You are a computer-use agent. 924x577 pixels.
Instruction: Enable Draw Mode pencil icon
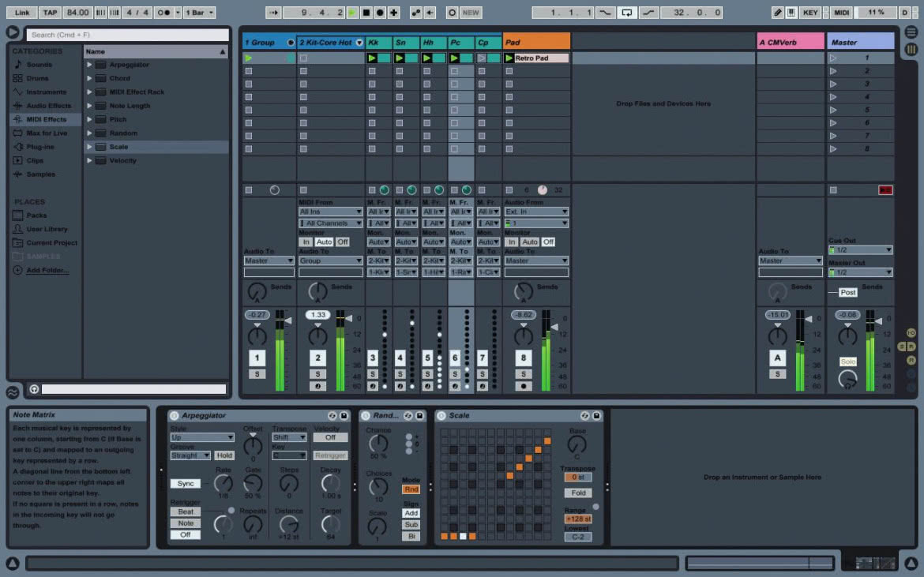pyautogui.click(x=778, y=13)
